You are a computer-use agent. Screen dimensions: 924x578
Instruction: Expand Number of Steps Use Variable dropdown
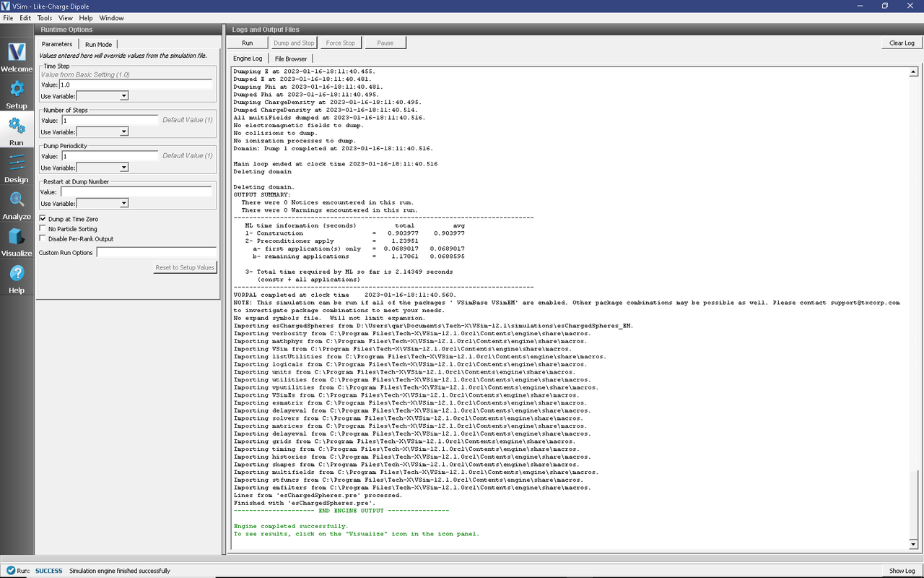click(x=103, y=132)
